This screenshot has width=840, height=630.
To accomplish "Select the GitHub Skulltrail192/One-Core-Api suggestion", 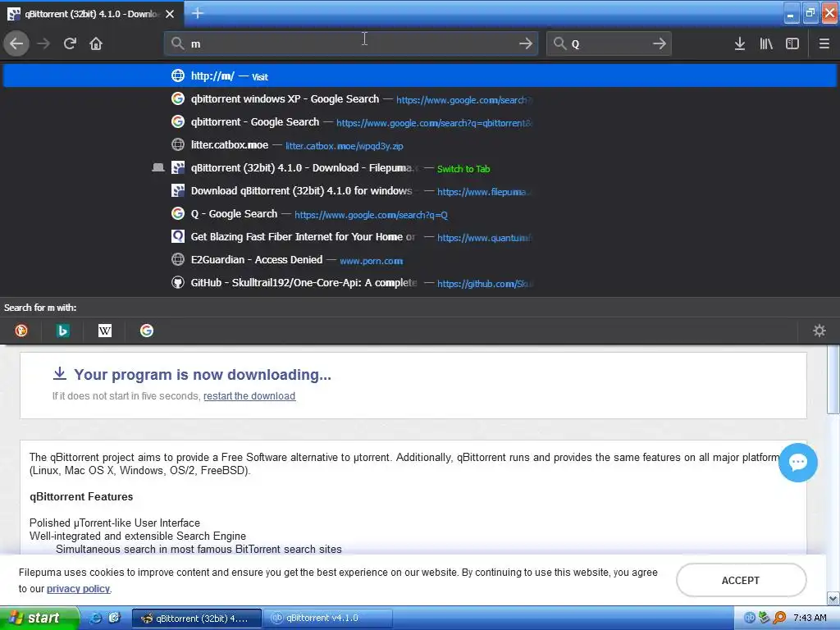I will click(x=420, y=283).
